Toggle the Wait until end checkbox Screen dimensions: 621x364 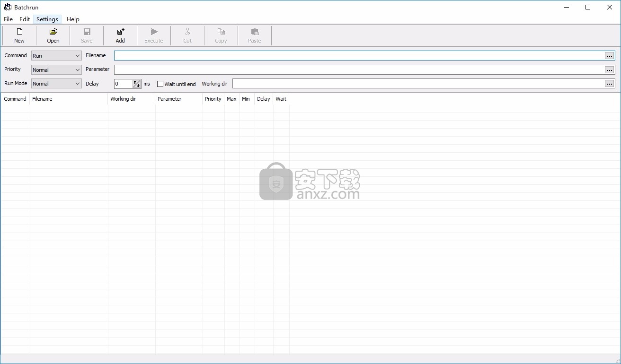[160, 84]
